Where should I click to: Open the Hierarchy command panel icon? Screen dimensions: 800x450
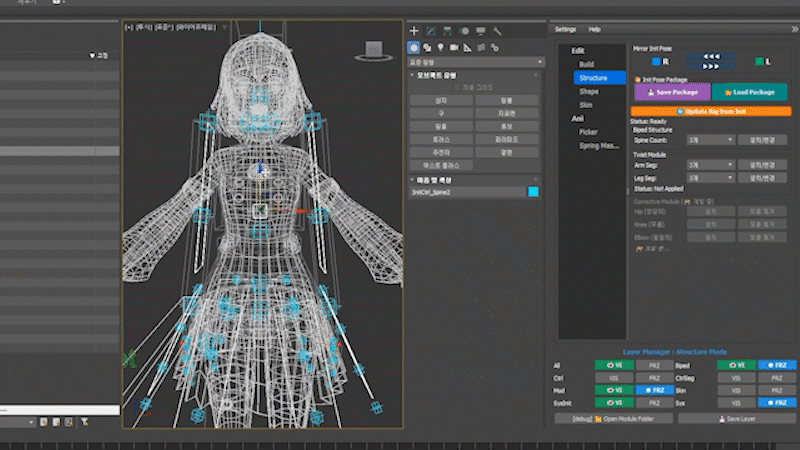click(447, 31)
